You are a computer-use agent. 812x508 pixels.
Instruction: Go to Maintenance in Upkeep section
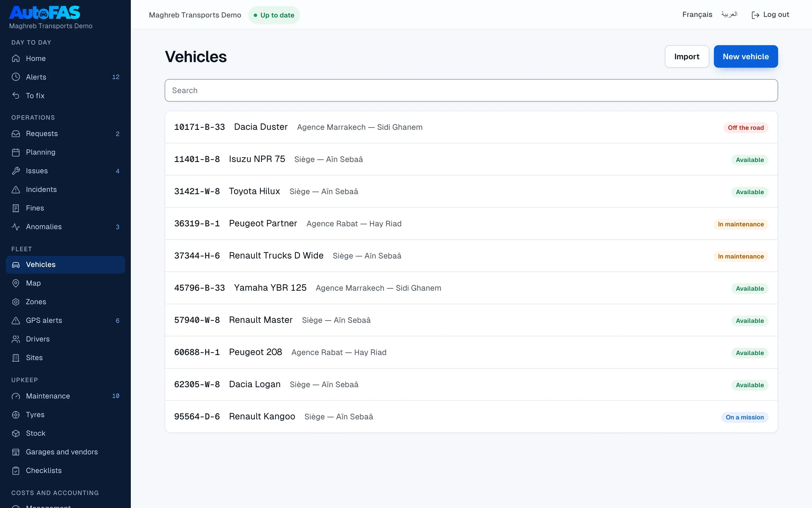(x=65, y=396)
